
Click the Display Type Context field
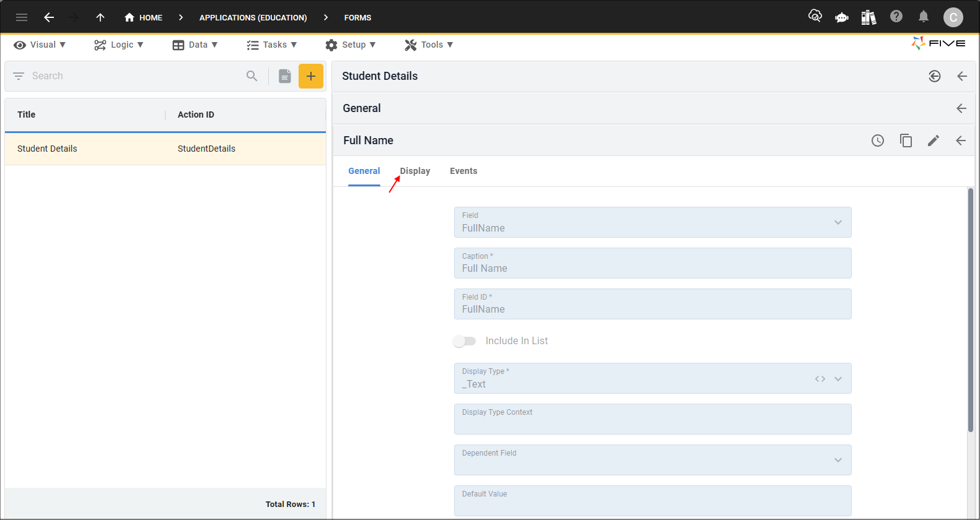point(652,419)
